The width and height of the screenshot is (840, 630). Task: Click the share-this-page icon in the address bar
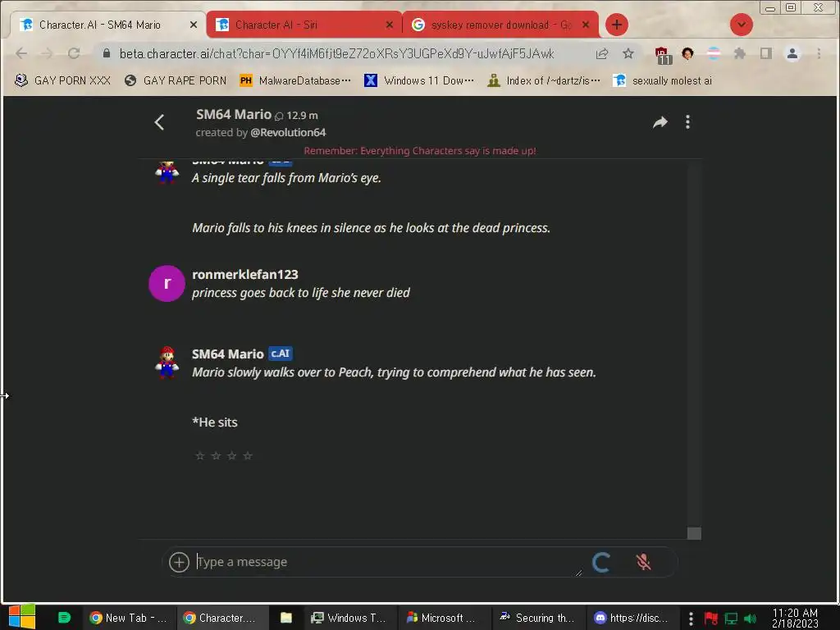tap(602, 53)
